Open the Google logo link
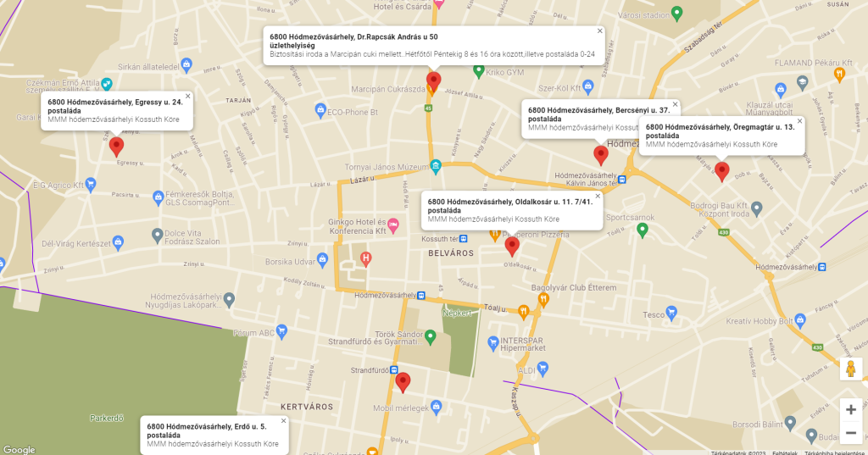Screen dimensions: 868x455 coord(19,449)
